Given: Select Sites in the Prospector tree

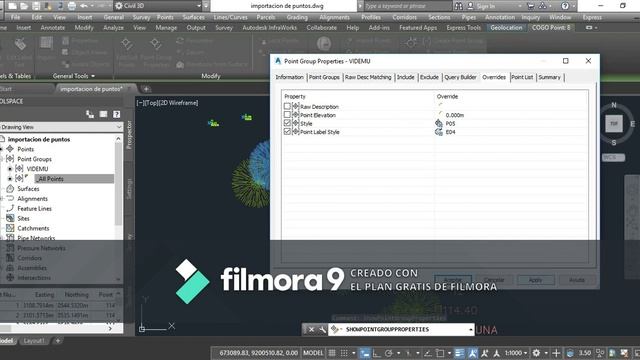Looking at the screenshot, I should click(23, 218).
